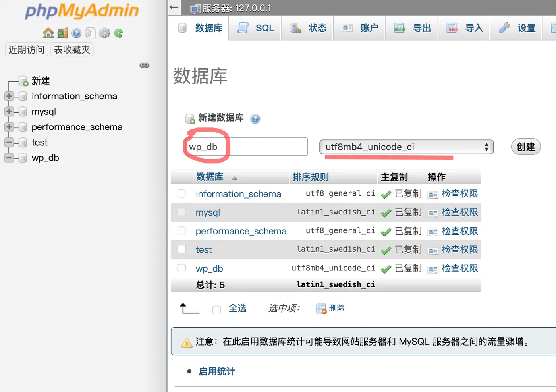Click the green reload navigation icon
Image resolution: width=556 pixels, height=392 pixels.
coord(118,33)
